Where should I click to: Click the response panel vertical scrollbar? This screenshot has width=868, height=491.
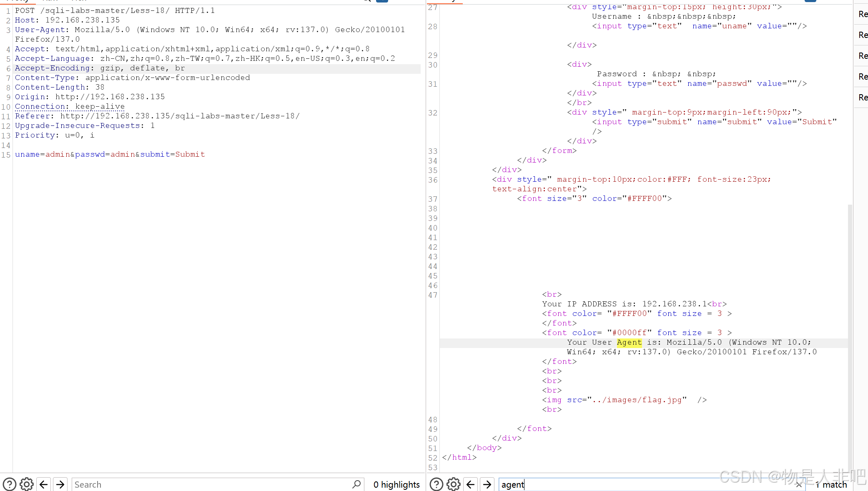click(850, 333)
